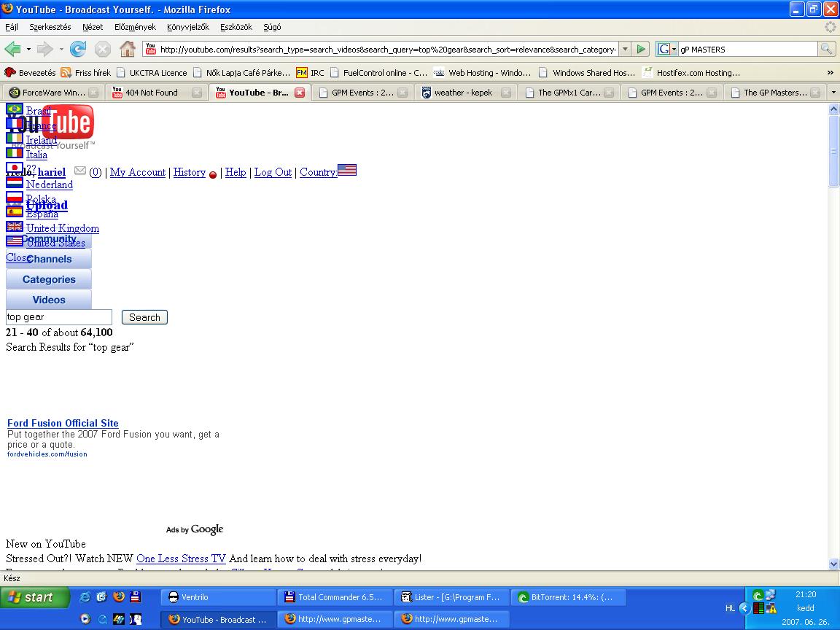Open Ventrilo from the taskbar
840x630 pixels.
click(219, 596)
